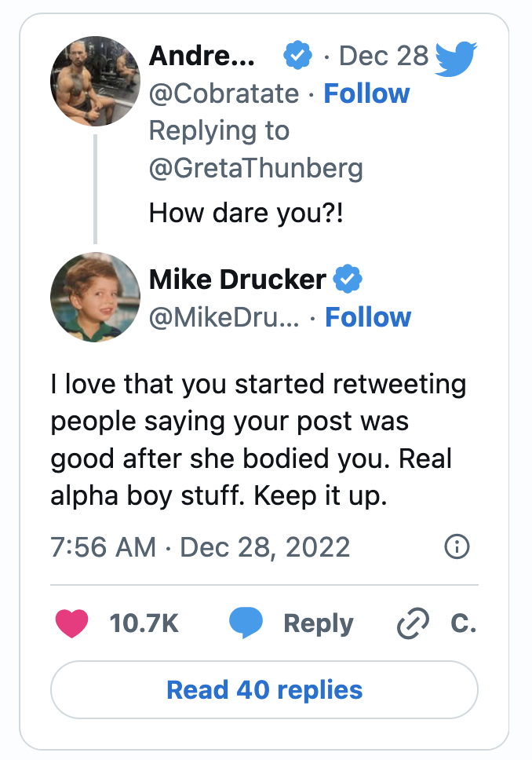532x760 pixels.
Task: Click the copy link chain icon
Action: 413,623
